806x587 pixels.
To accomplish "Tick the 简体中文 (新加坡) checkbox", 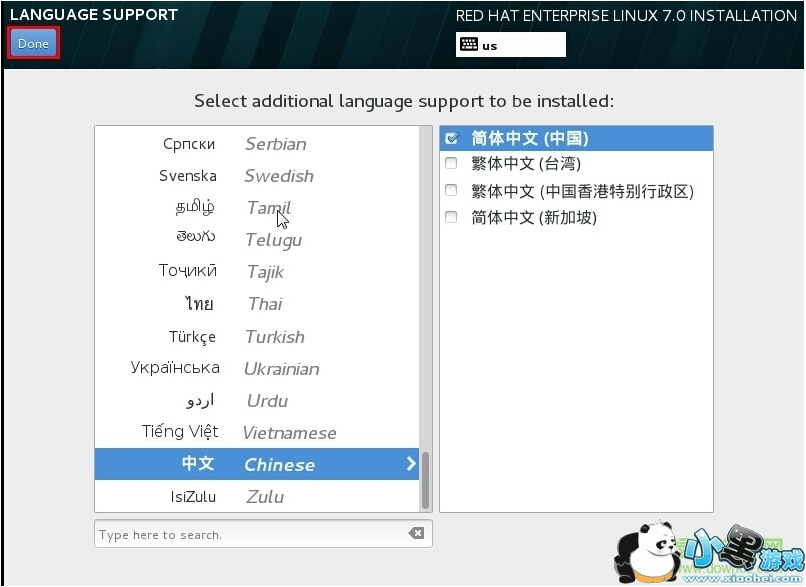I will (451, 217).
